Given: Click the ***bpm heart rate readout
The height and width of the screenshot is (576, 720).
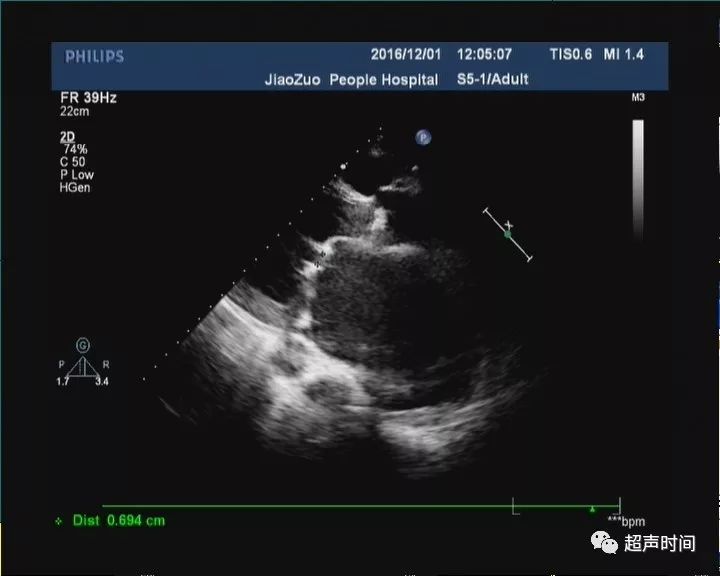Looking at the screenshot, I should coord(626,521).
